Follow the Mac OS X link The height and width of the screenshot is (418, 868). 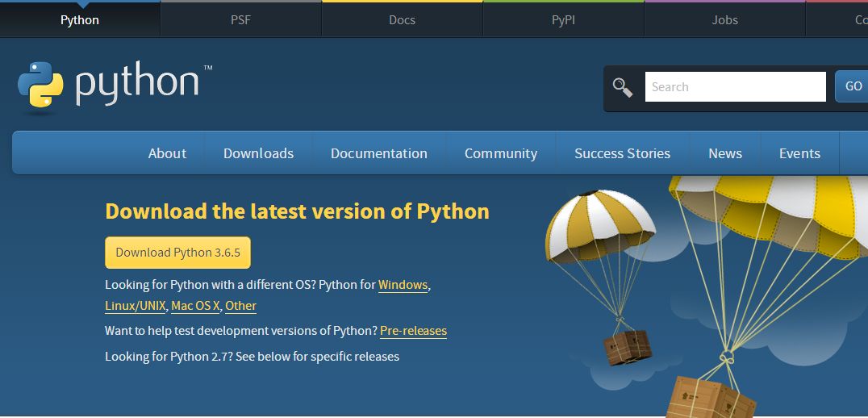tap(195, 306)
